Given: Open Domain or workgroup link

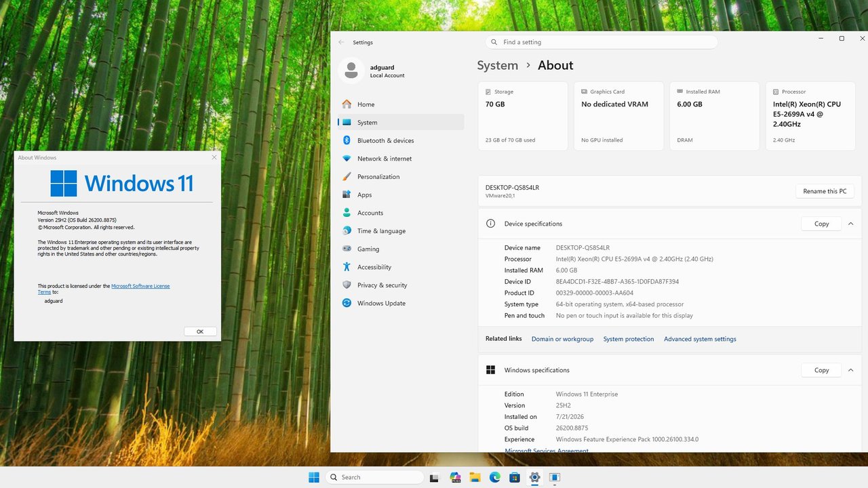Looking at the screenshot, I should point(562,339).
